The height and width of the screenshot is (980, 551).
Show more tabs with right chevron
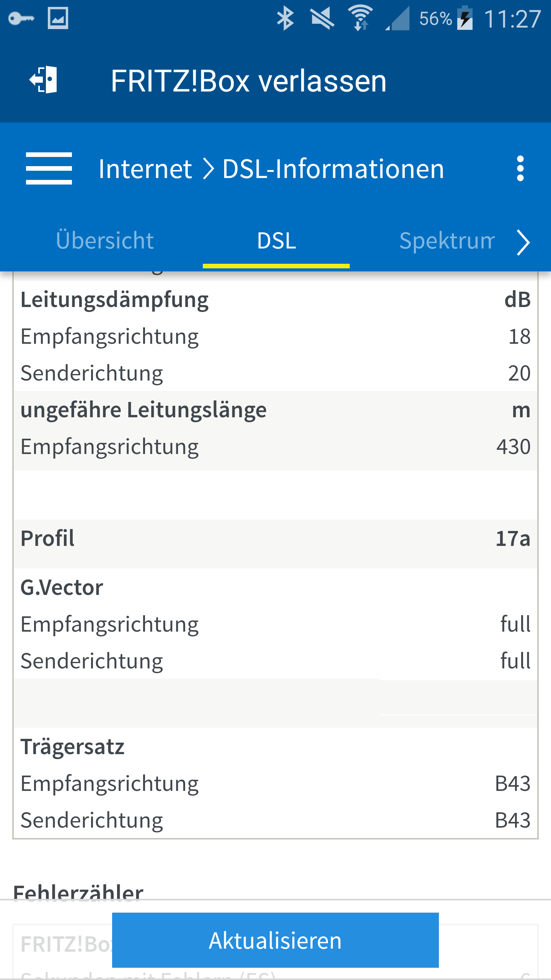tap(523, 242)
